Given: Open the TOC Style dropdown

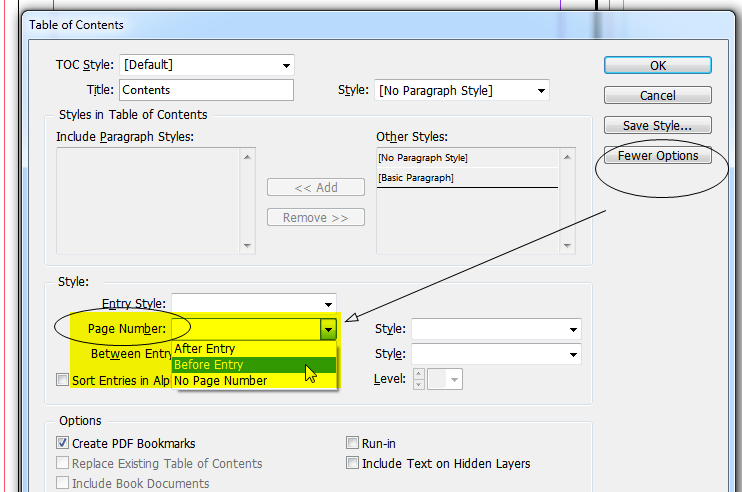Looking at the screenshot, I should 207,65.
